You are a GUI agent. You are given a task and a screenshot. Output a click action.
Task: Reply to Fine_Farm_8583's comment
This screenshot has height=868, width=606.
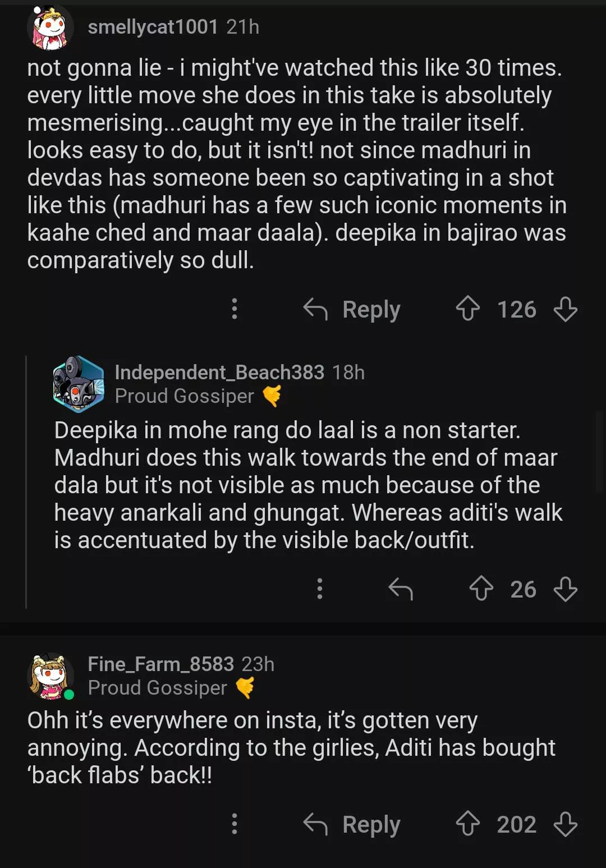352,824
